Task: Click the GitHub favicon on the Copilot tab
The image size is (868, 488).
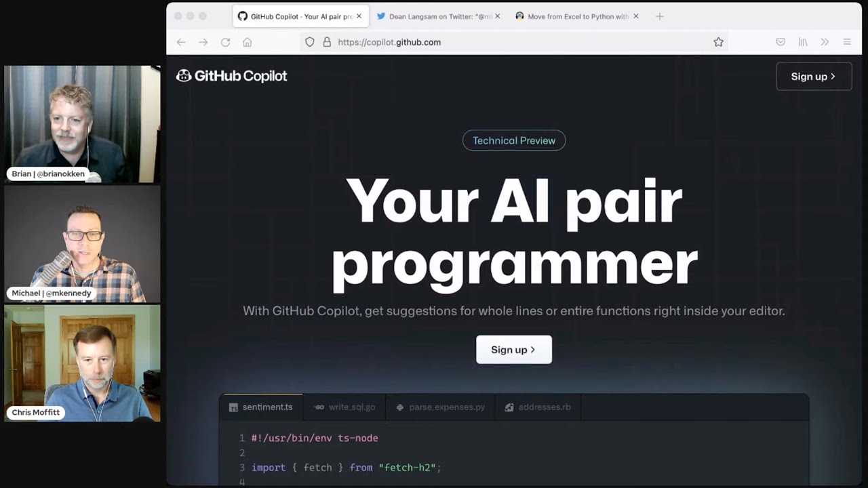Action: [x=242, y=16]
